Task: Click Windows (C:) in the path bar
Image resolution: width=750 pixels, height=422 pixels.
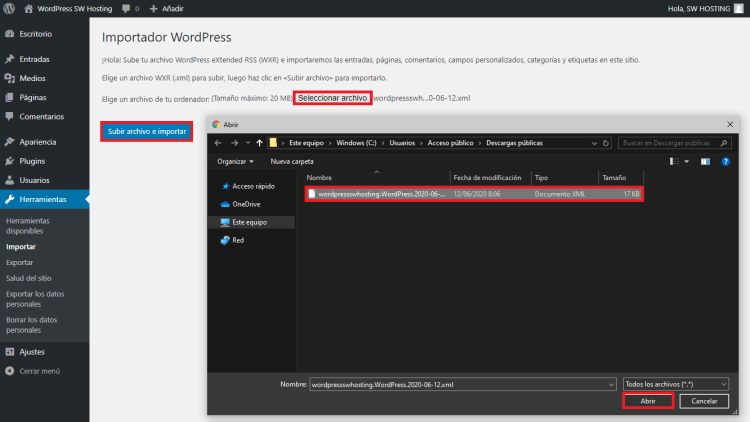Action: pos(356,143)
